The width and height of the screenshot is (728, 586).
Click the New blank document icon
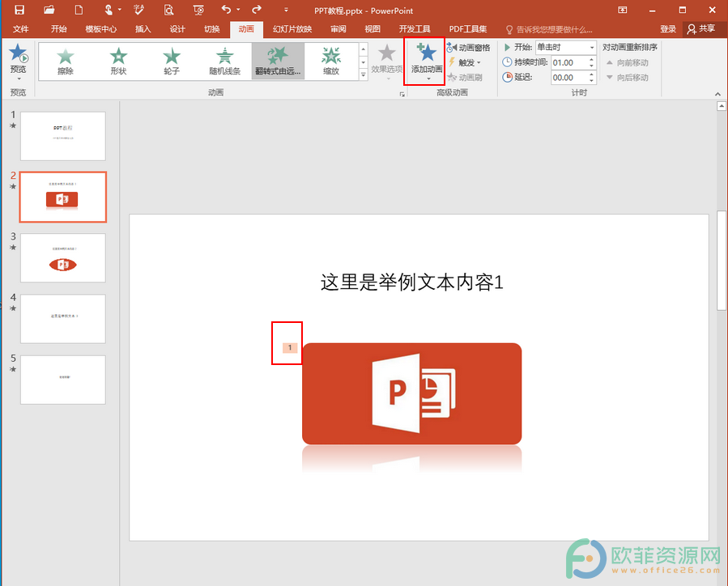tap(79, 10)
